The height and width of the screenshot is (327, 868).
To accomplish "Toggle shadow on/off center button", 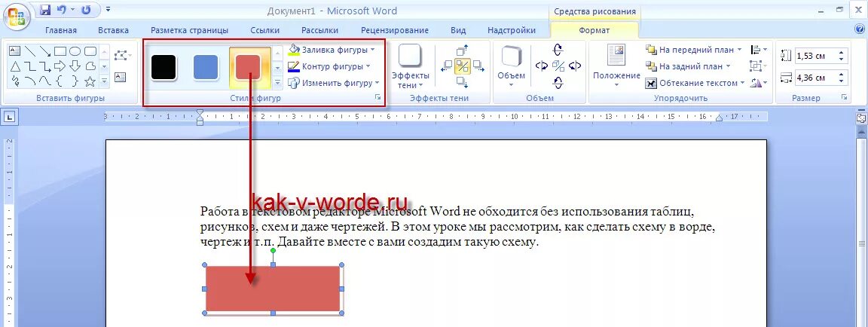I will tap(462, 67).
